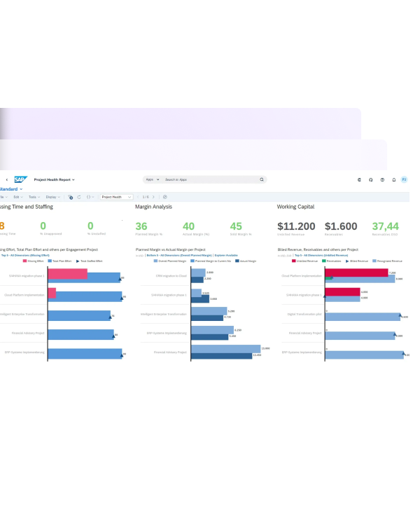Click the pink Missing Effort bar for S/4HANA migration
The image size is (420, 515).
tap(67, 274)
